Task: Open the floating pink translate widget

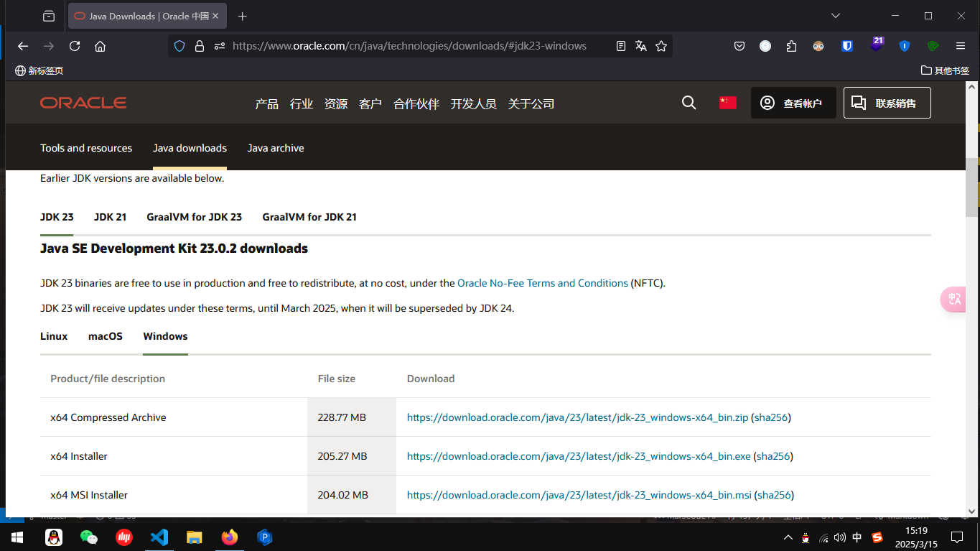Action: pyautogui.click(x=953, y=300)
